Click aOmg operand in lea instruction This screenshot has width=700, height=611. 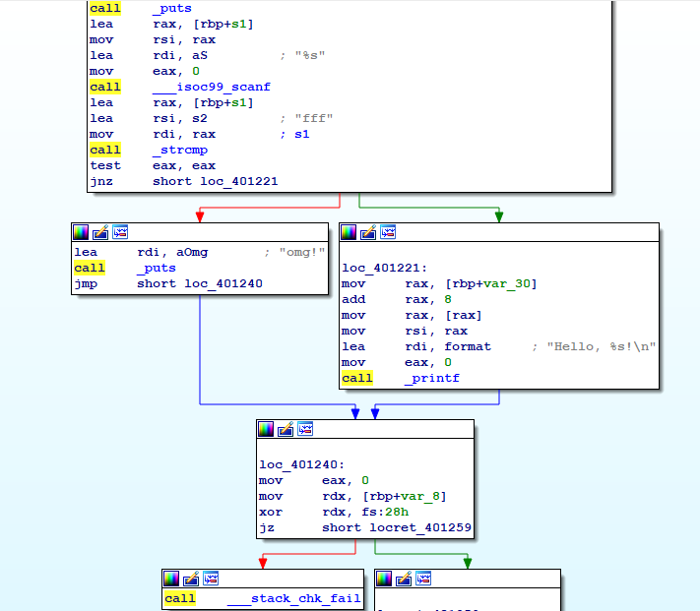pyautogui.click(x=192, y=253)
